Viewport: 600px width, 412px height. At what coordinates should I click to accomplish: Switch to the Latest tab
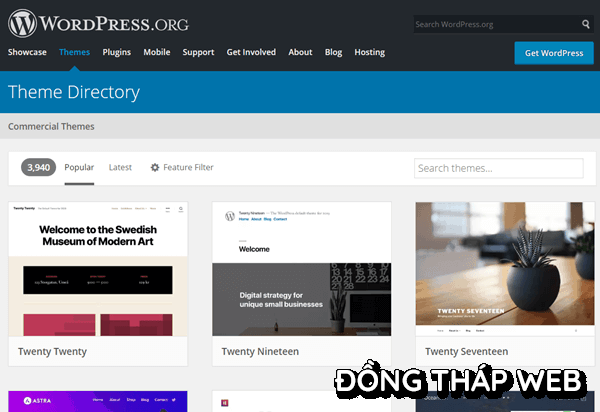[120, 168]
